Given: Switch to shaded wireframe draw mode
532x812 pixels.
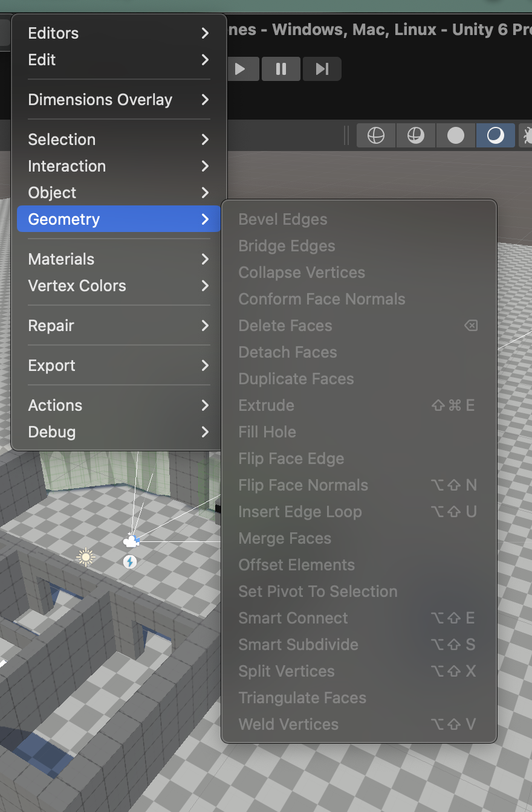Looking at the screenshot, I should (x=415, y=136).
